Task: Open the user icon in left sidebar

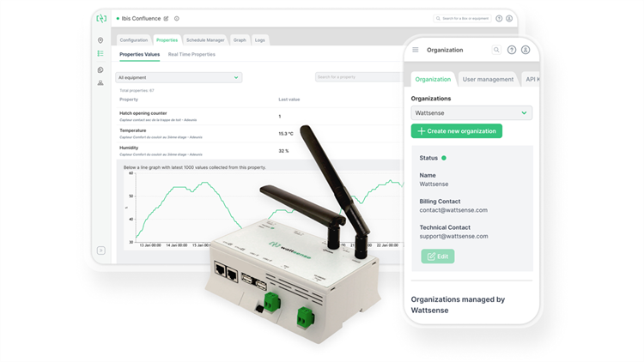Action: point(100,83)
